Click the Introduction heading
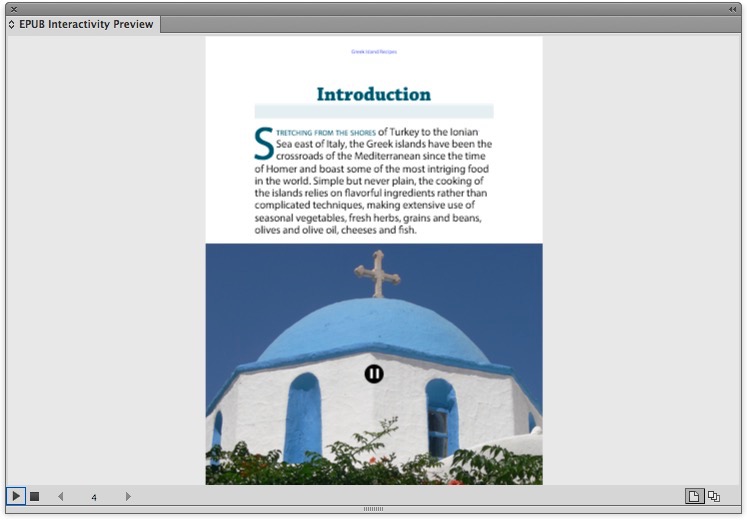The width and height of the screenshot is (747, 521). (373, 94)
